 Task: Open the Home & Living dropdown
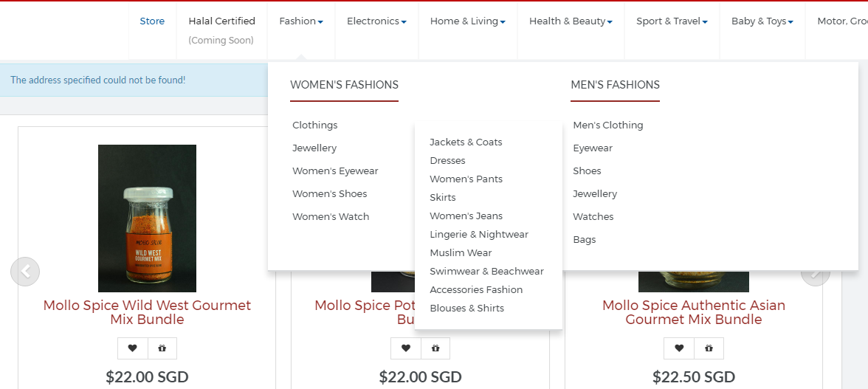click(x=467, y=21)
